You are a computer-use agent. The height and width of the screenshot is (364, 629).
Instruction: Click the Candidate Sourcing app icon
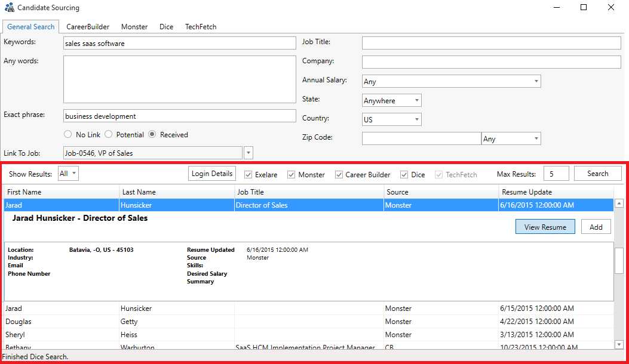9,7
